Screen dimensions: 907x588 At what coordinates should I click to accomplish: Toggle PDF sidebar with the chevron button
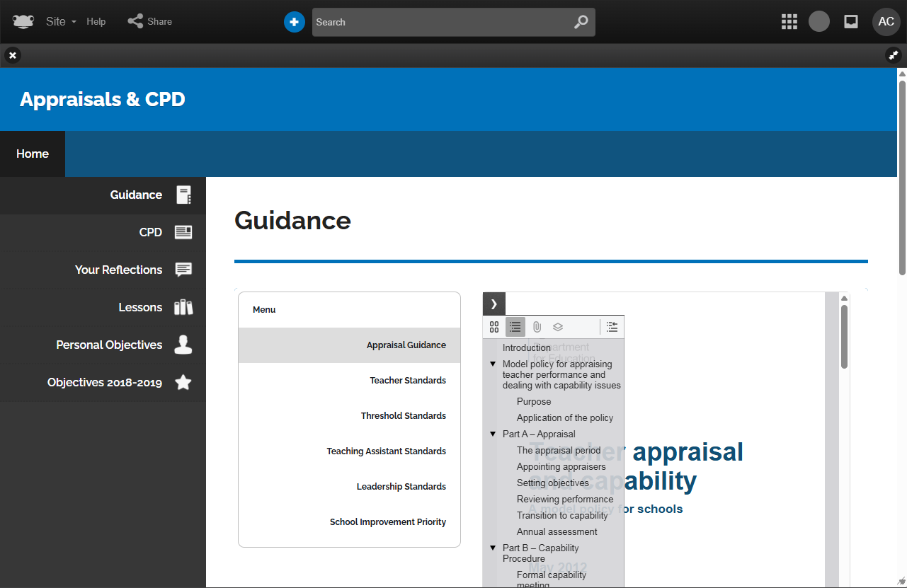[x=494, y=304]
